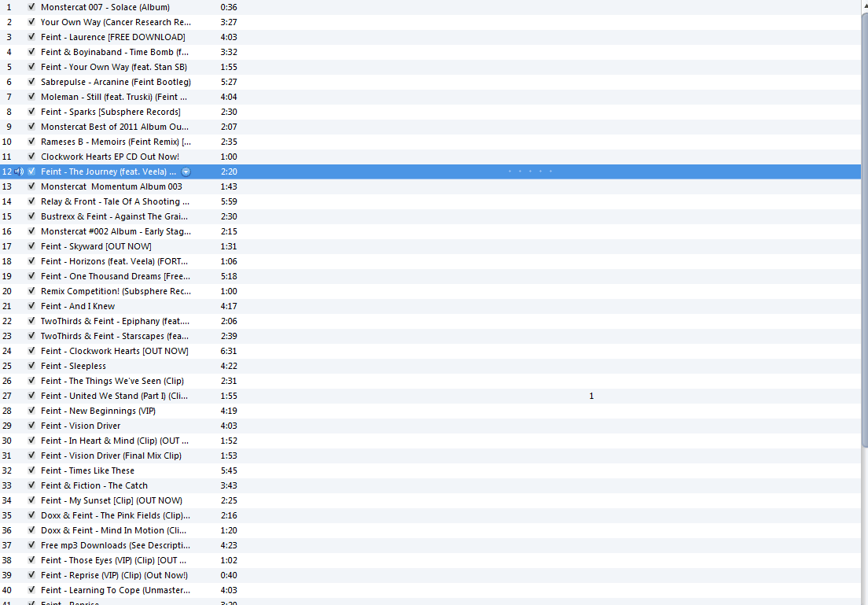Uncheck Feint - Times Like These
868x605 pixels.
click(31, 471)
